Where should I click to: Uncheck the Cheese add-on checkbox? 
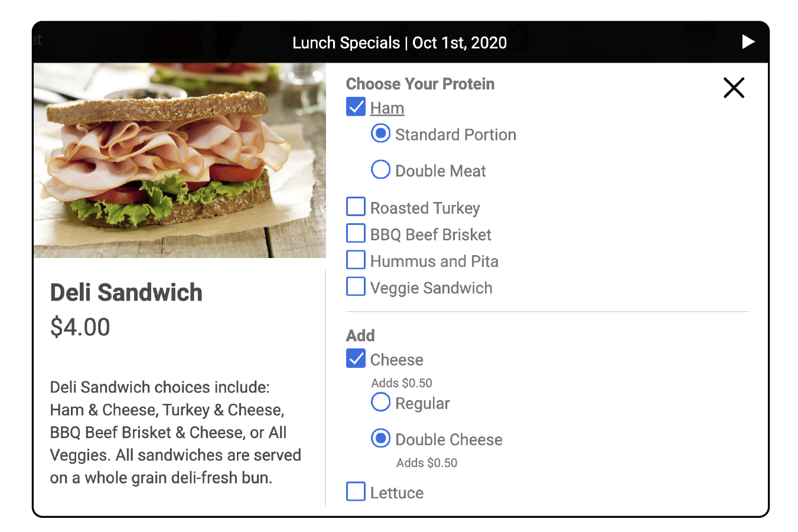356,358
